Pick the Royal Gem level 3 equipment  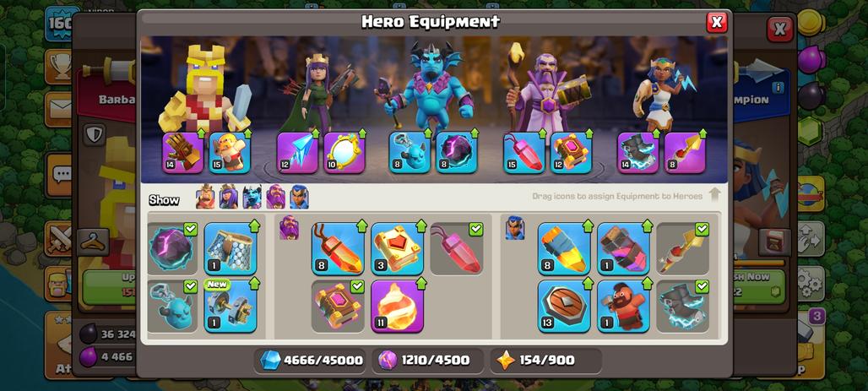coord(397,248)
